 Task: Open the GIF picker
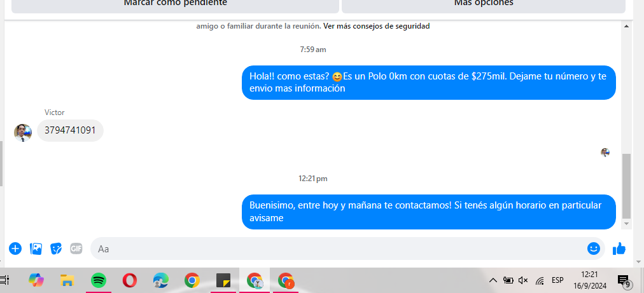tap(76, 249)
